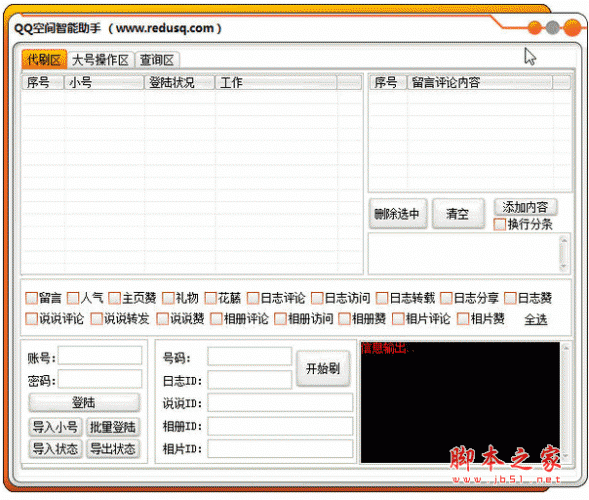This screenshot has height=500, width=589.
Task: Toggle the 说说转发 checkbox
Action: click(x=97, y=319)
